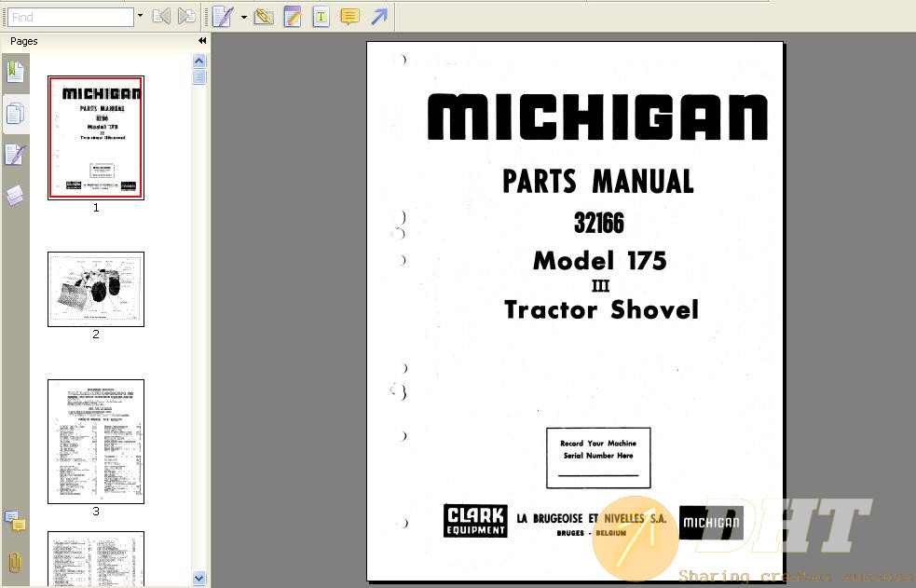Screen dimensions: 916x588
Task: Select the partially visible fourth page thumbnail
Action: (96, 558)
